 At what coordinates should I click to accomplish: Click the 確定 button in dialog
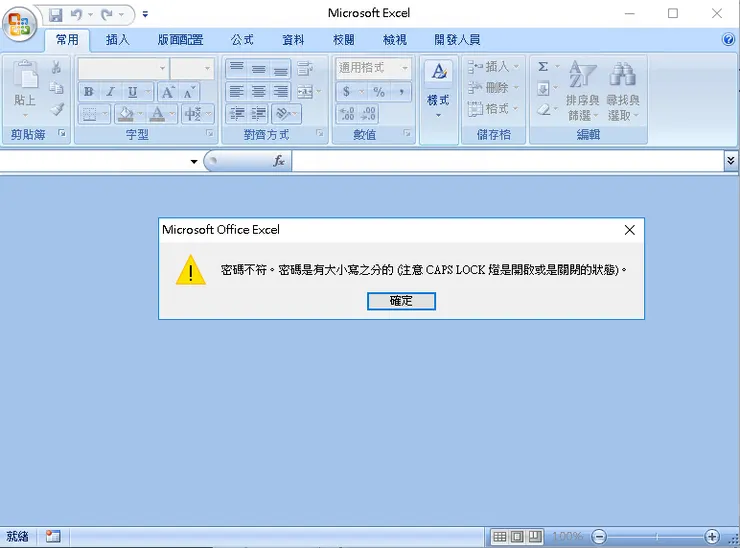(x=401, y=301)
